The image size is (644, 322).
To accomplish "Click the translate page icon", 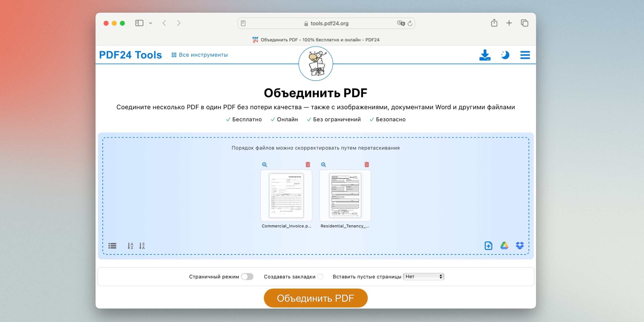I will pyautogui.click(x=401, y=23).
